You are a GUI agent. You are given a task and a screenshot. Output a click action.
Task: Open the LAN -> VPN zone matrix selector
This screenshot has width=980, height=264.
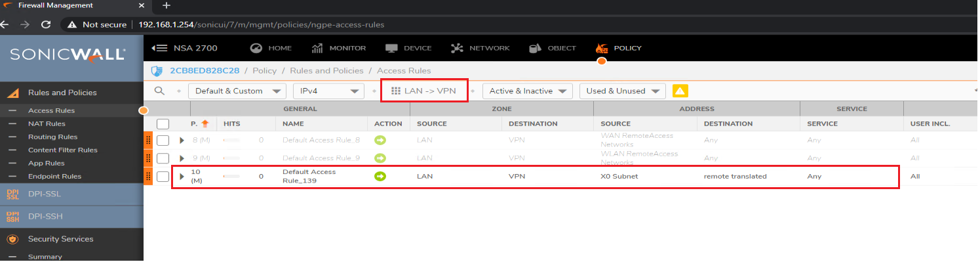tap(424, 91)
